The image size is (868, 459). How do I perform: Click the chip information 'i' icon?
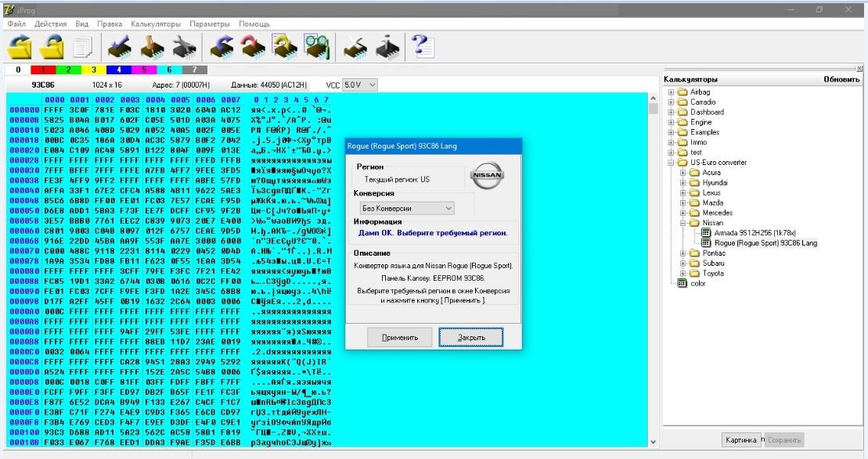pyautogui.click(x=387, y=47)
